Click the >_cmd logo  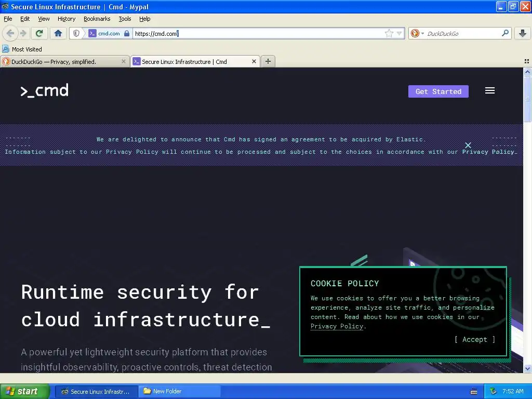pyautogui.click(x=45, y=90)
